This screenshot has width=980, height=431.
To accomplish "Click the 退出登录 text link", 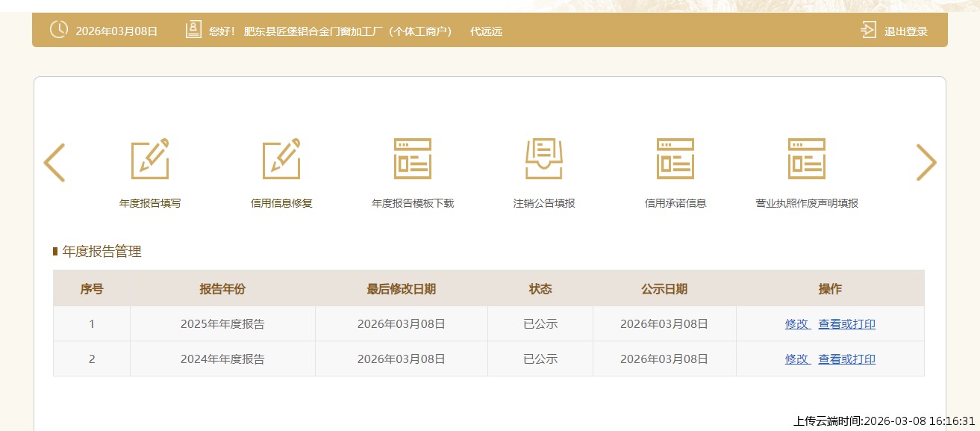I will pyautogui.click(x=905, y=31).
